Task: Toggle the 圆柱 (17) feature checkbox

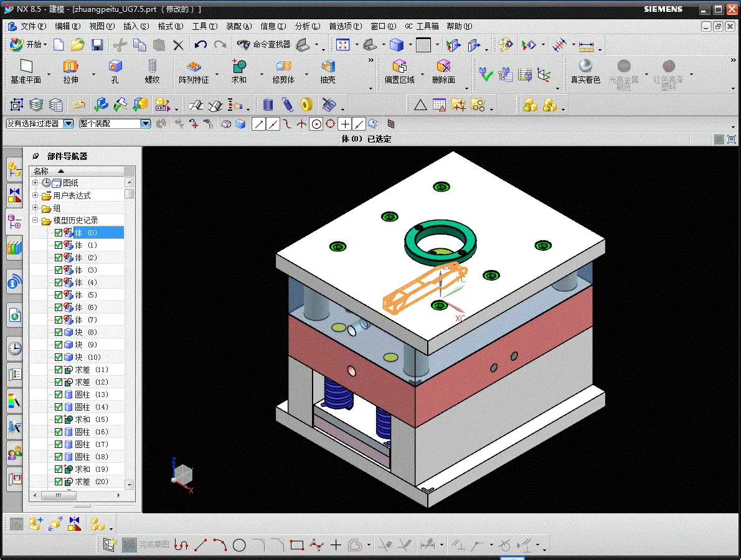Action: [59, 444]
